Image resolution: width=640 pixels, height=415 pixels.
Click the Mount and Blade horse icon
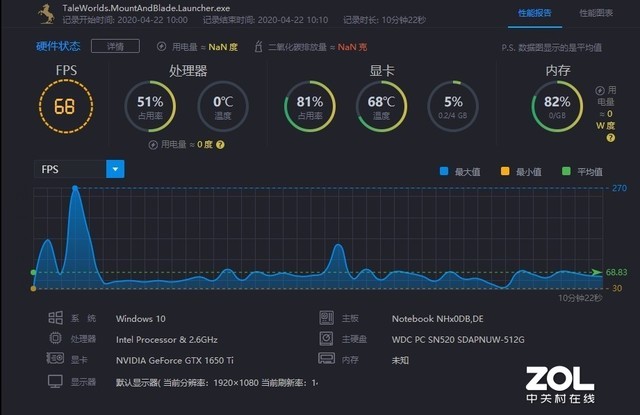pos(47,14)
